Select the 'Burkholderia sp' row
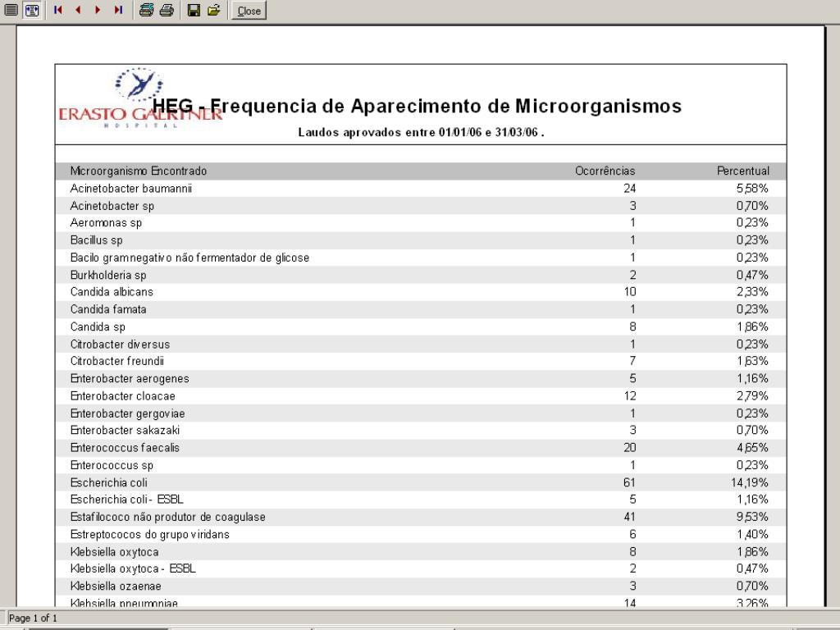This screenshot has height=630, width=840. [421, 275]
